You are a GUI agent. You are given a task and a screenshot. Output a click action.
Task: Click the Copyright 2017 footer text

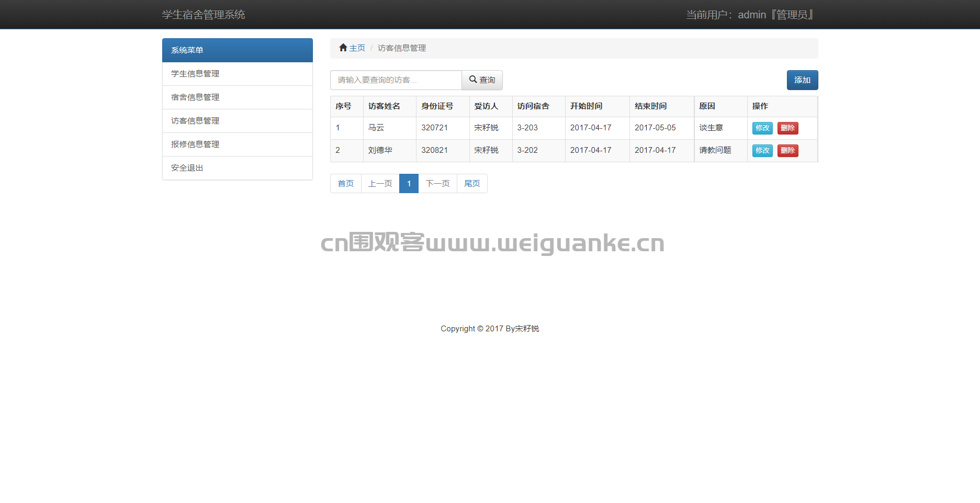coord(490,329)
